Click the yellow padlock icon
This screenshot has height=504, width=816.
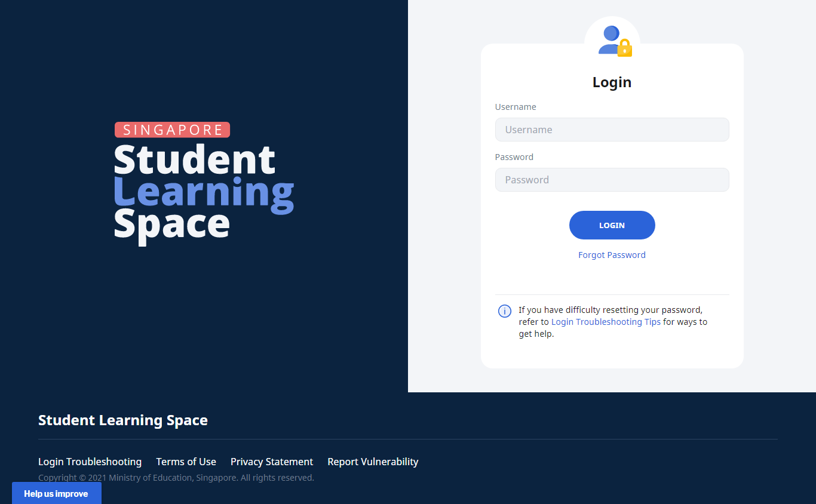[624, 48]
